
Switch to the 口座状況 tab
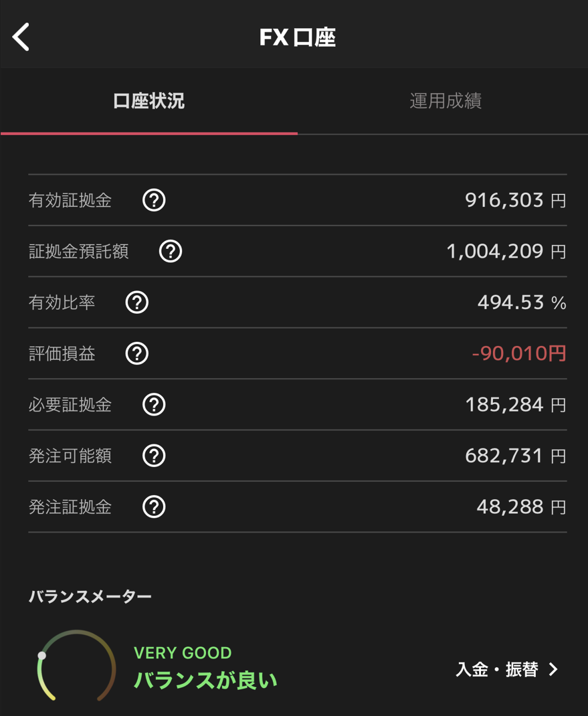pos(149,101)
